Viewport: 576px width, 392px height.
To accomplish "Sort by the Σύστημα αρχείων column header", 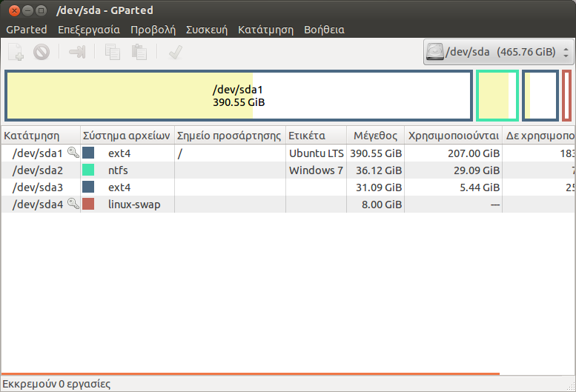I will pyautogui.click(x=127, y=136).
